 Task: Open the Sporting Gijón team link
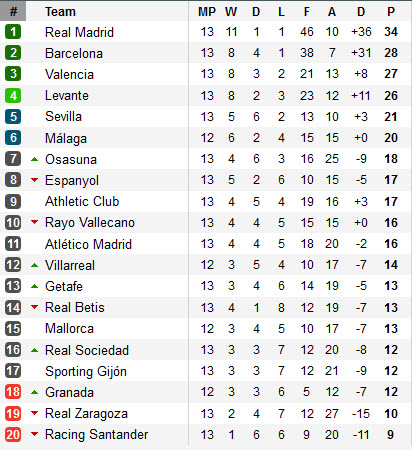pyautogui.click(x=86, y=371)
